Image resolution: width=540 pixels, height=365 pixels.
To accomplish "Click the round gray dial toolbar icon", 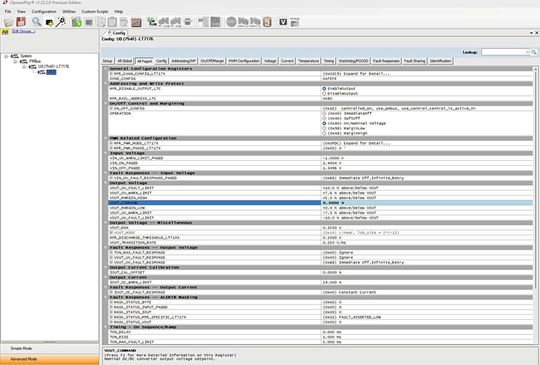I will [x=231, y=22].
